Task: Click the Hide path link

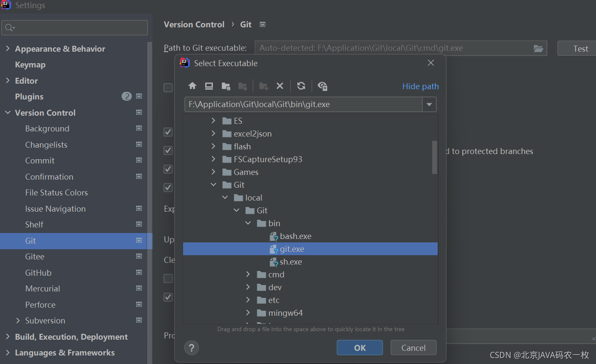Action: coord(421,86)
